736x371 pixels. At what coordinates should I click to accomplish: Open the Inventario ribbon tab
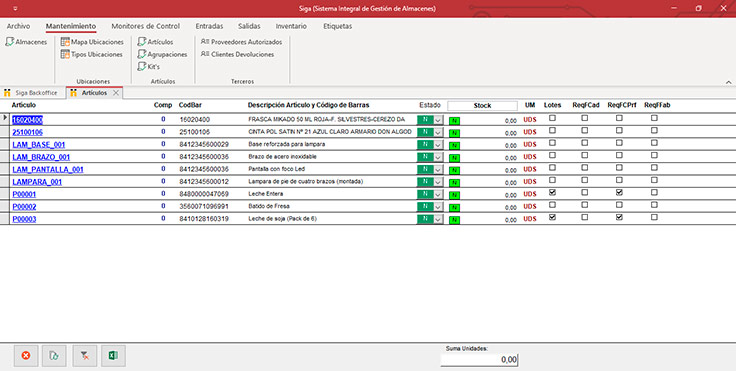click(291, 26)
